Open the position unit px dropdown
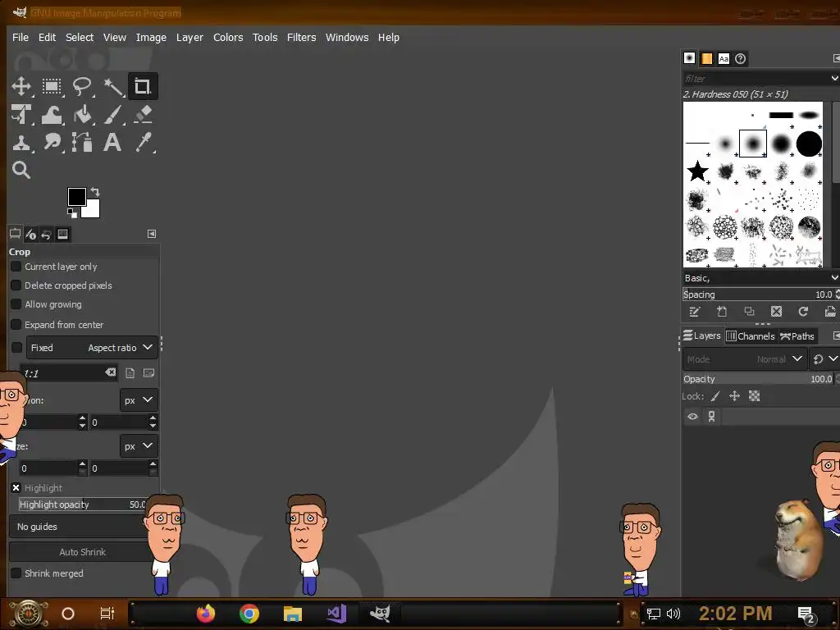Viewport: 840px width, 630px height. (x=139, y=400)
